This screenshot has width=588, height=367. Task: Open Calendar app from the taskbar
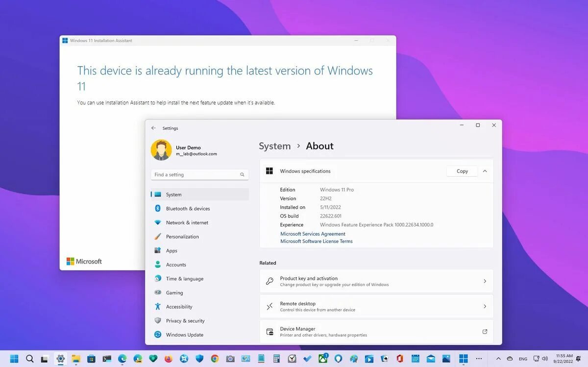(416, 359)
